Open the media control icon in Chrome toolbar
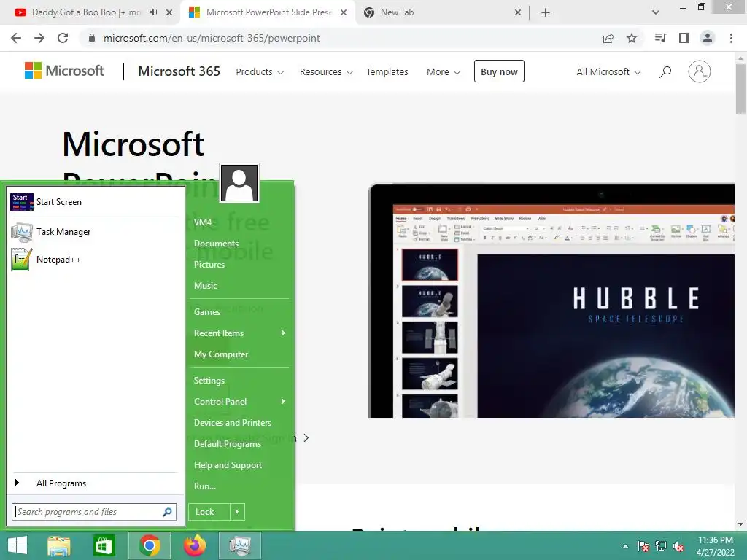The width and height of the screenshot is (747, 560). point(660,38)
